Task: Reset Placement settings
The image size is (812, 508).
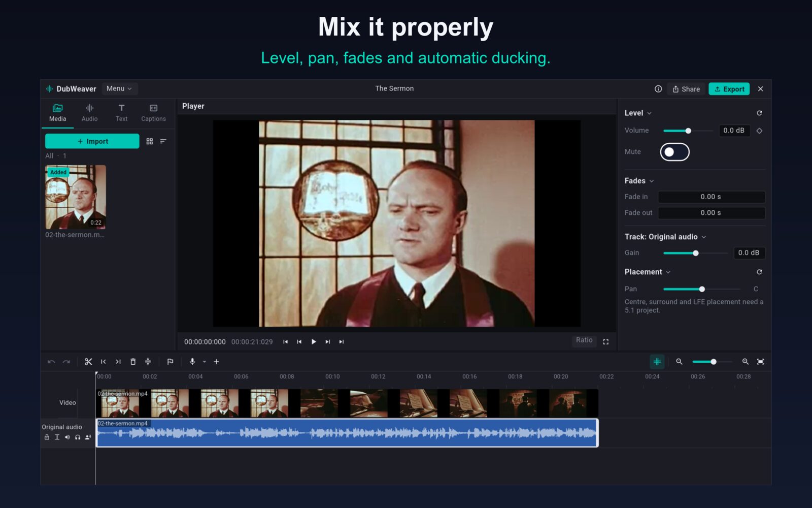Action: tap(759, 272)
